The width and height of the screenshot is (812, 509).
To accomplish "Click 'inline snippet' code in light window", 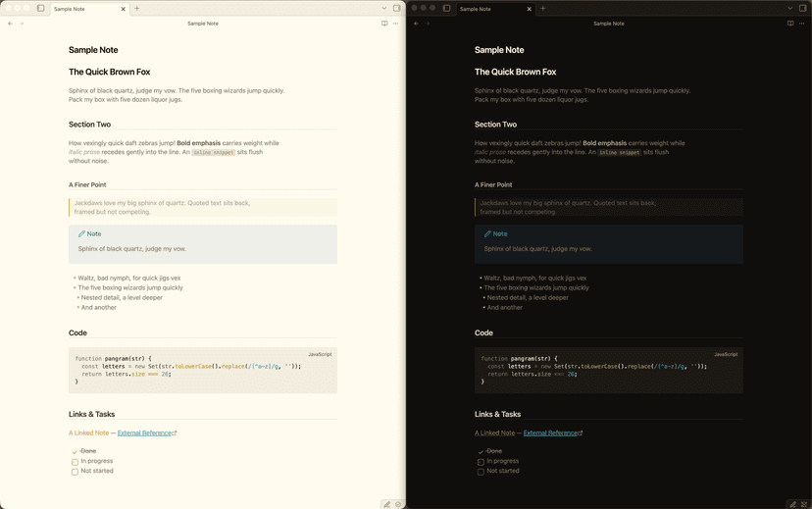I will [214, 153].
